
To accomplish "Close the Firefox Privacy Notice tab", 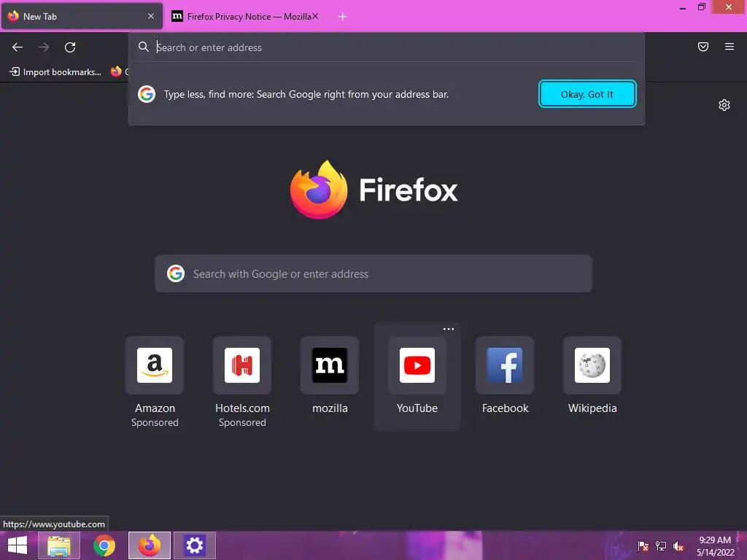I will tap(315, 16).
